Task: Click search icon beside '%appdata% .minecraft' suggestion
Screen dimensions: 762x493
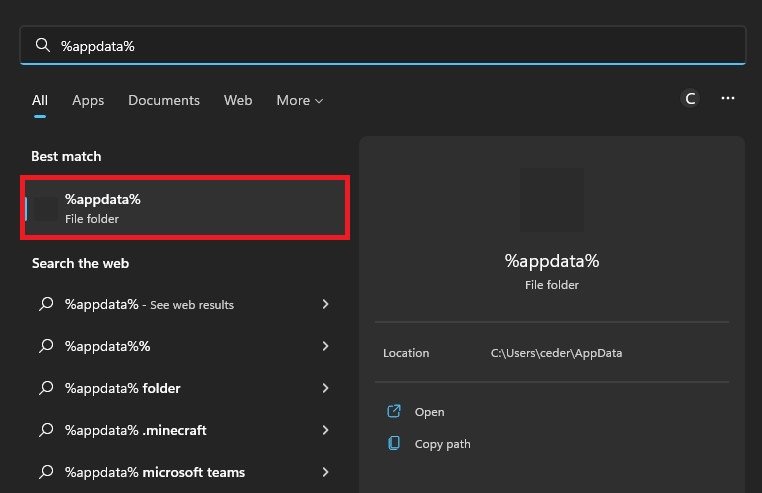Action: point(44,430)
